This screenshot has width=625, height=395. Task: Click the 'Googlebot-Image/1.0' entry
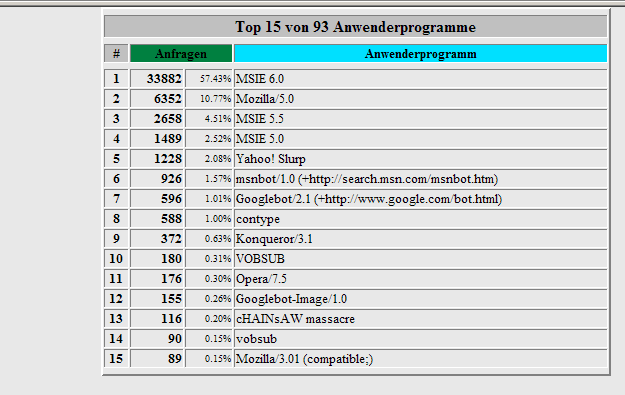291,299
